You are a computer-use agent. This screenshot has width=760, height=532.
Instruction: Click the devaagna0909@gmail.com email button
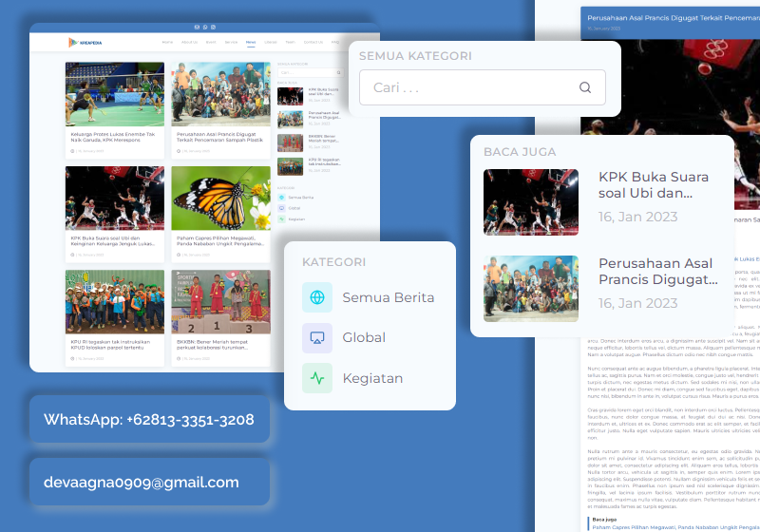pyautogui.click(x=149, y=482)
